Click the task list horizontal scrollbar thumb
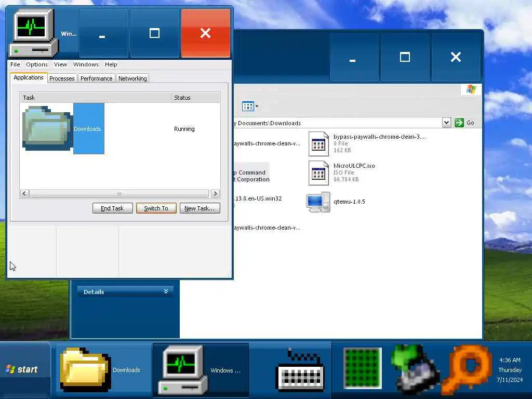This screenshot has height=399, width=532. click(119, 194)
